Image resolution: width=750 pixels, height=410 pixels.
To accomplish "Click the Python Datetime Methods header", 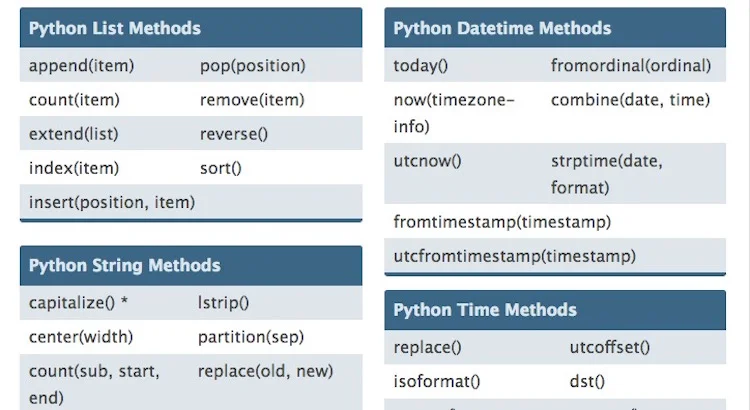I will coord(555,28).
